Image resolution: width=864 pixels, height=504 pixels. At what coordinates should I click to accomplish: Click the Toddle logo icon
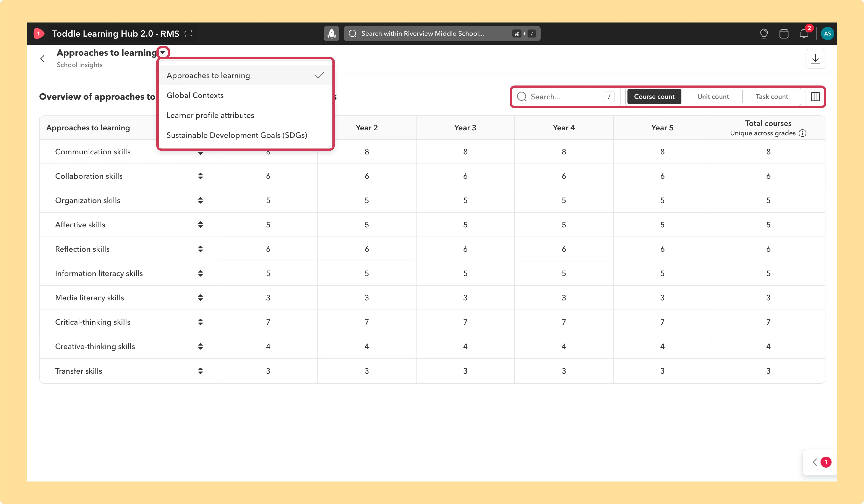[39, 34]
